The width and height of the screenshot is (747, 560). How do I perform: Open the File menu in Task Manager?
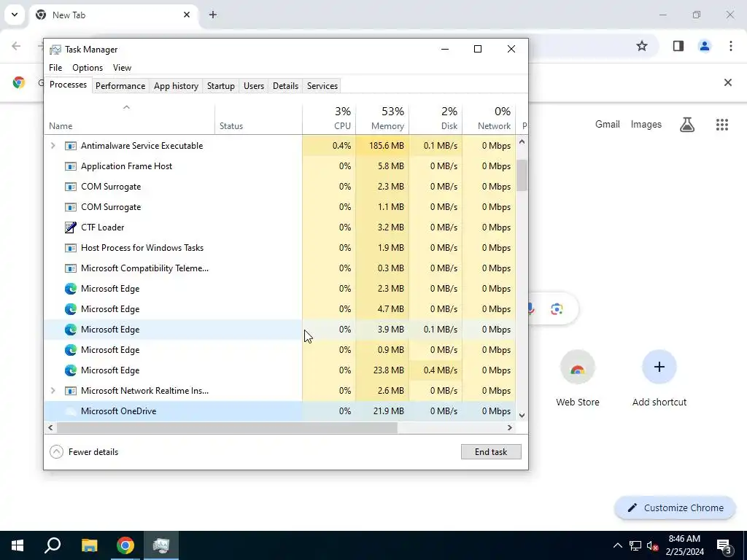[55, 68]
